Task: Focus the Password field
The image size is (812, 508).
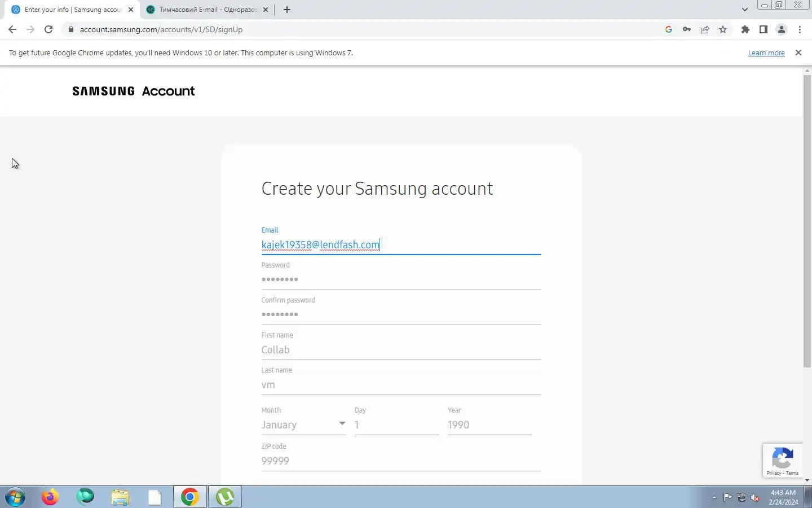Action: click(x=401, y=279)
